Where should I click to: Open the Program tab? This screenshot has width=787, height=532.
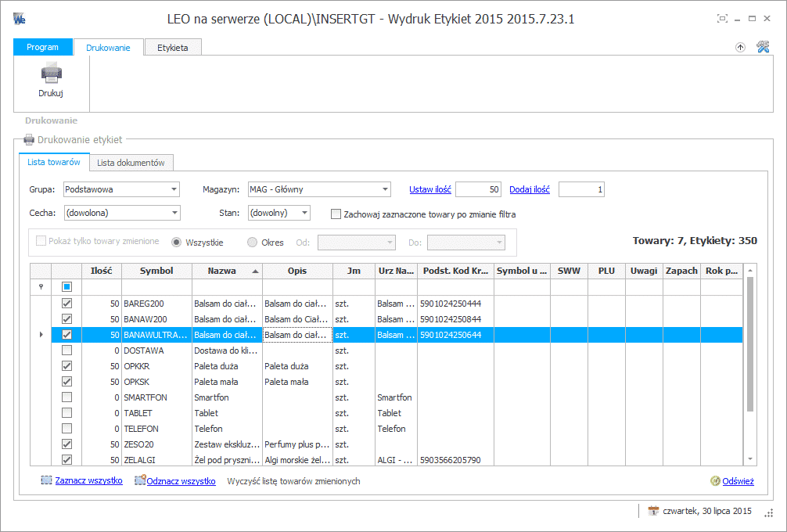tap(43, 47)
